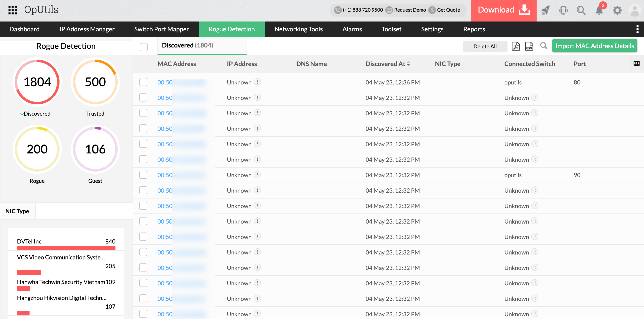Screen dimensions: 644x319
Task: Open the Networking Tools menu tab
Action: pos(298,29)
